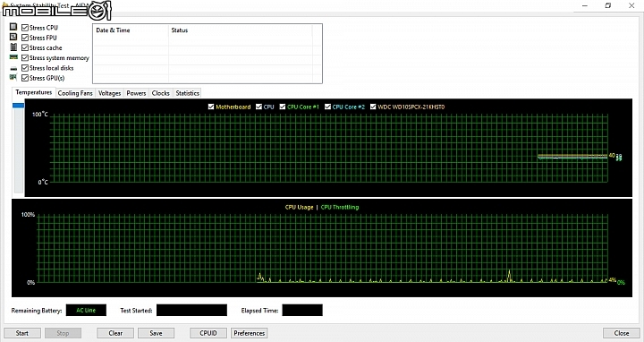Click the FPU icon beside Stress FPU
This screenshot has height=342, width=644.
(x=13, y=37)
